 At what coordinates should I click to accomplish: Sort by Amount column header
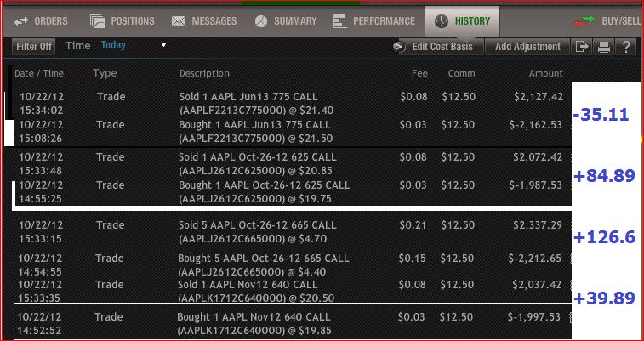point(546,73)
